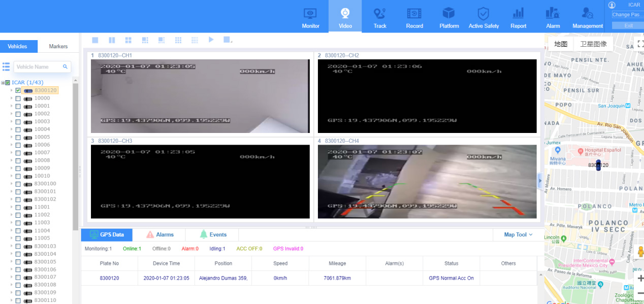Click the Change Password button
Viewport: 644px width, 304px height.
(x=628, y=15)
